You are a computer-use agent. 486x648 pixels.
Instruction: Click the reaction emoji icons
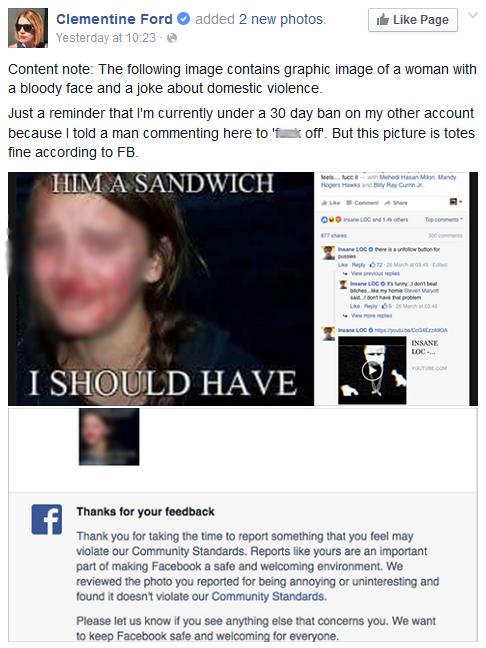pyautogui.click(x=331, y=219)
